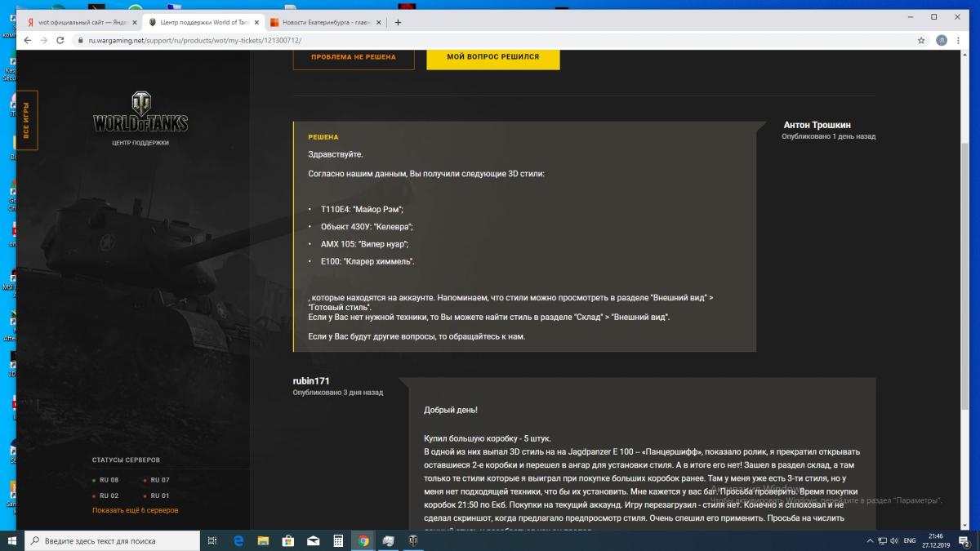The width and height of the screenshot is (980, 551).
Task: Open Task View on taskbar
Action: tap(212, 540)
